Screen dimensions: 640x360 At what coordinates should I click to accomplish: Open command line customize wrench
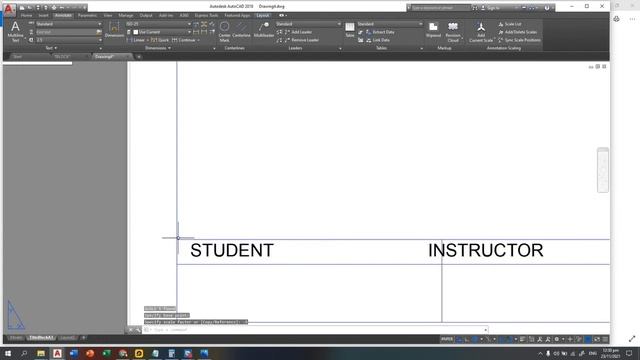pyautogui.click(x=138, y=330)
